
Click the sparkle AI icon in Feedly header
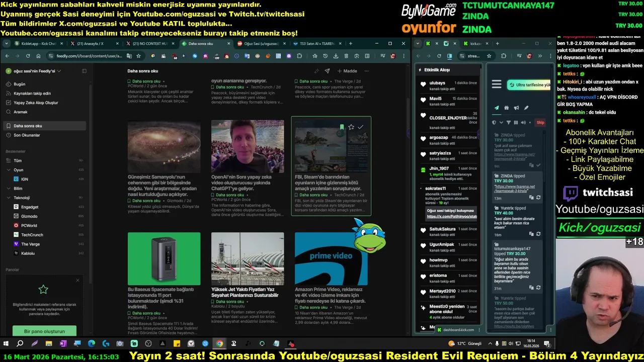(316, 71)
